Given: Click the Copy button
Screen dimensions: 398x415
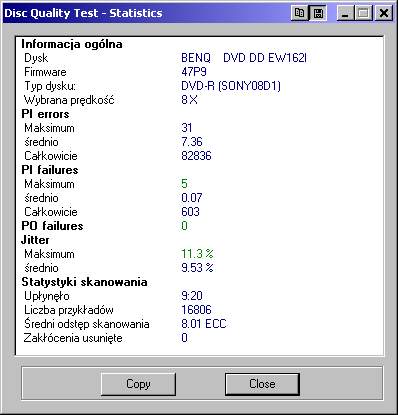Looking at the screenshot, I should (x=138, y=384).
